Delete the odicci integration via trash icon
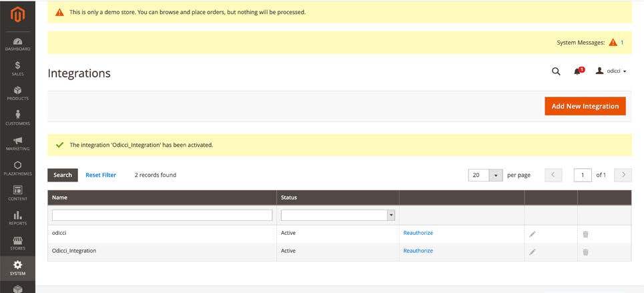The height and width of the screenshot is (293, 644). [x=585, y=234]
